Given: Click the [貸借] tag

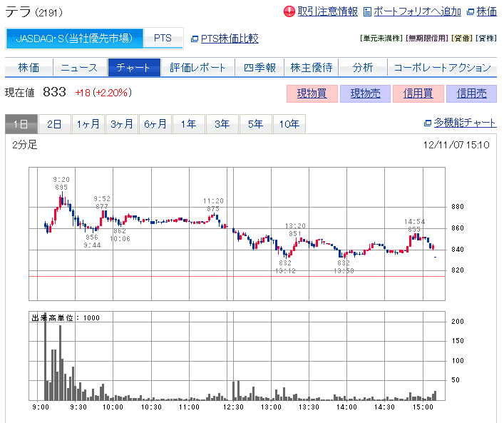Looking at the screenshot, I should click(462, 39).
